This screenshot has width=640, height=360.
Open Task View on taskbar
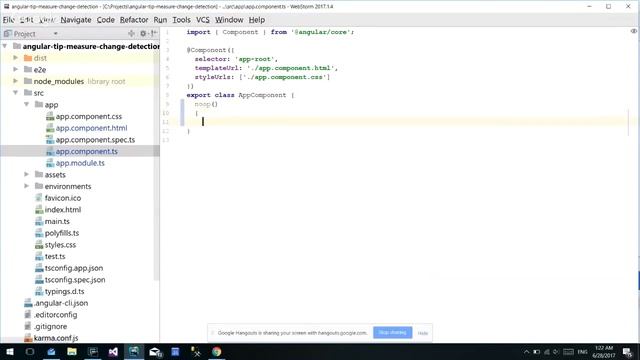click(x=30, y=352)
